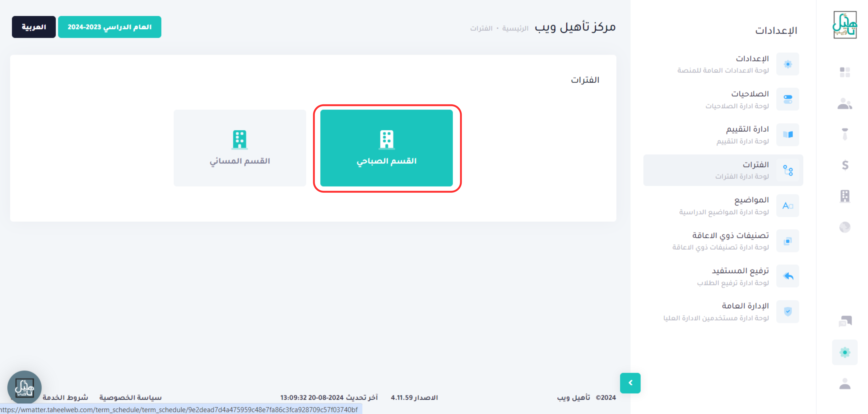Open the الصلاحيات permissions menu entry
The height and width of the screenshot is (414, 868).
[723, 99]
